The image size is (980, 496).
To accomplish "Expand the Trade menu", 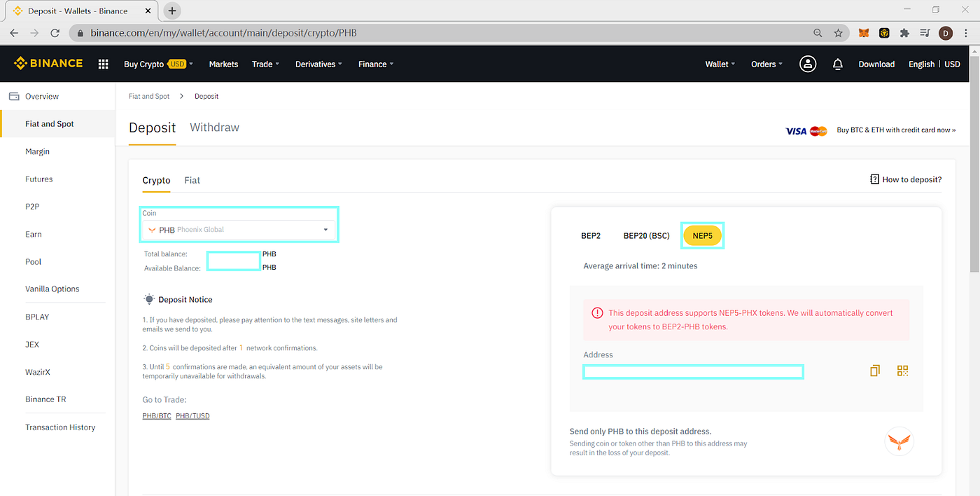I will 265,64.
